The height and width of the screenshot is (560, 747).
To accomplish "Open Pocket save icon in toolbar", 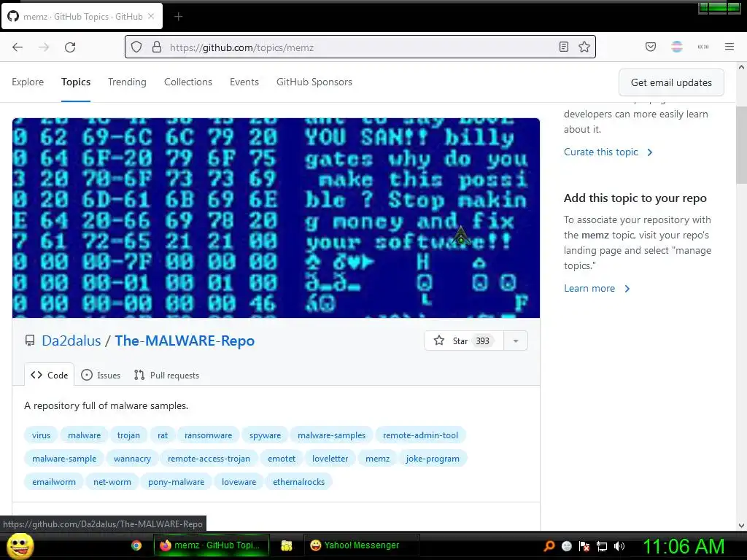I will click(651, 47).
